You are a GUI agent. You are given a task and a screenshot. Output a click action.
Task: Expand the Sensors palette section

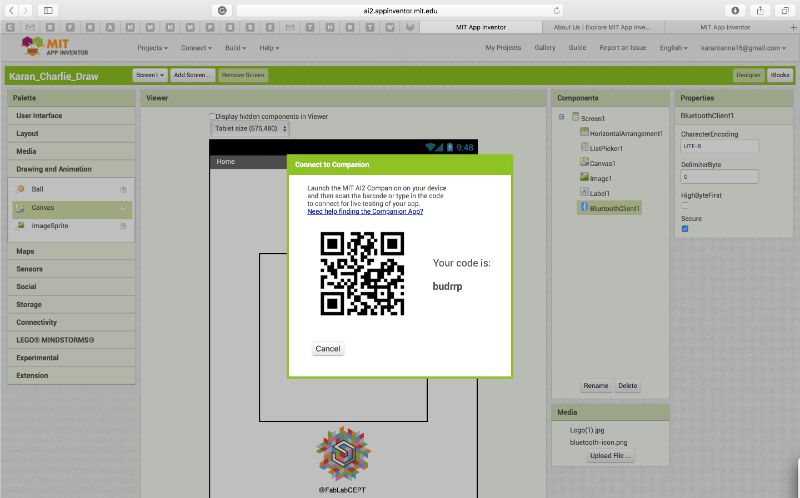[x=71, y=269]
